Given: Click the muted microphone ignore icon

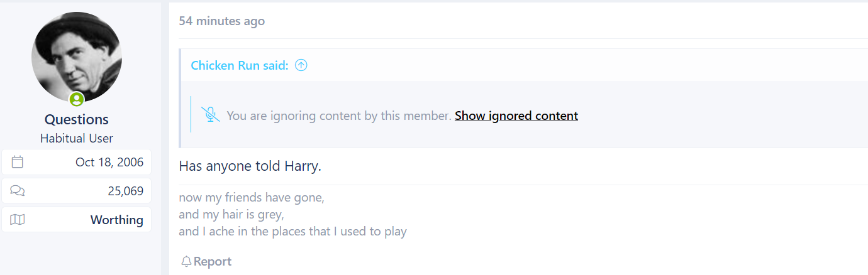Looking at the screenshot, I should (210, 115).
